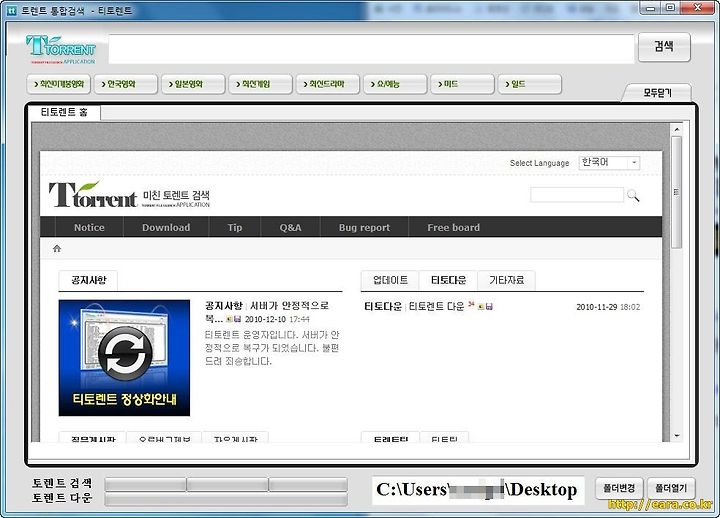The image size is (720, 518).
Task: Click the magnifier search icon on the webpage
Action: click(633, 196)
